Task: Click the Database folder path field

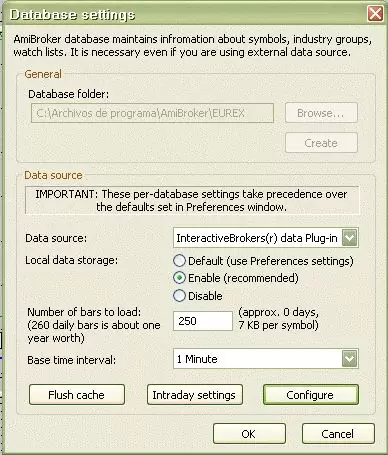Action: pos(152,113)
